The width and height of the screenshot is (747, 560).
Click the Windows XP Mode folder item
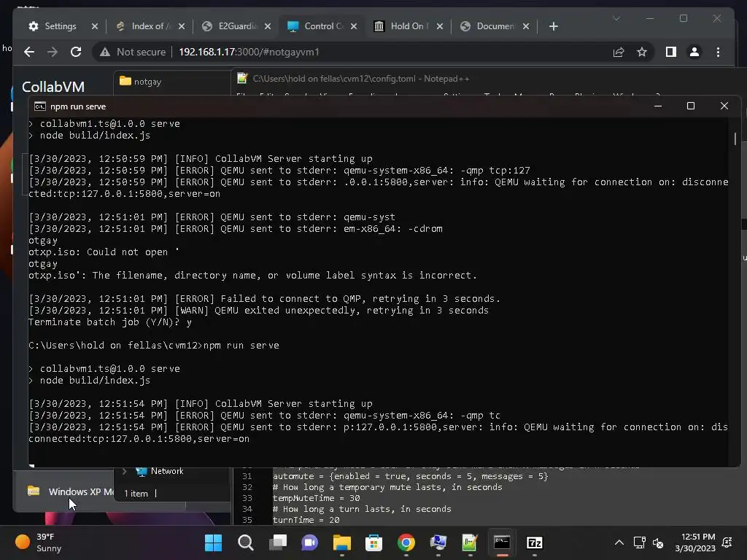[71, 491]
